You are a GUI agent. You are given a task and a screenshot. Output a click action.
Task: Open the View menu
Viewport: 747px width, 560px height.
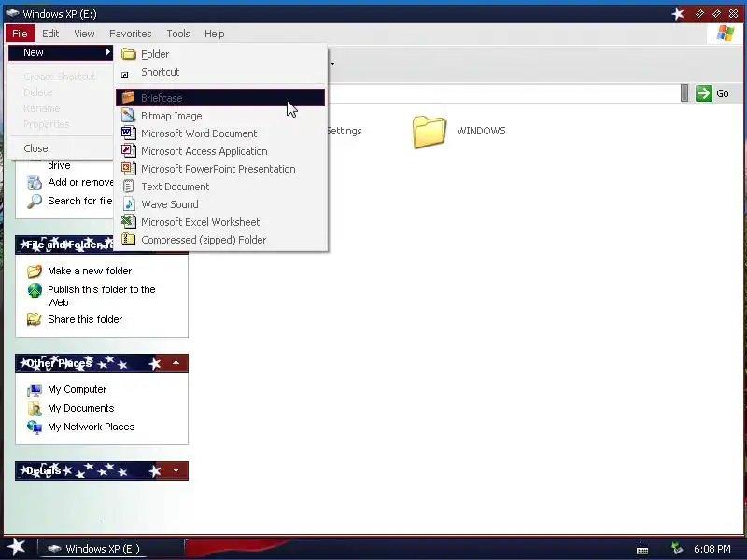tap(84, 34)
